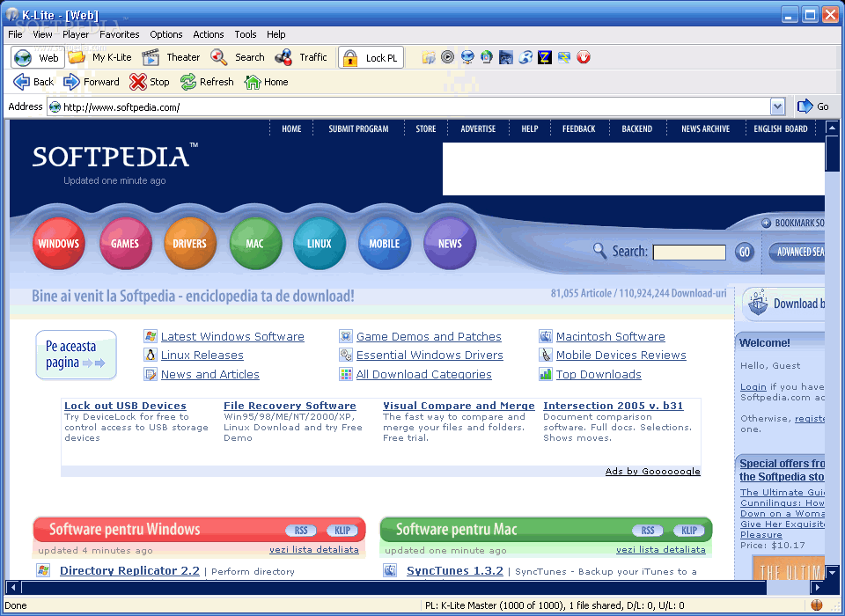Open the Help menu
The image size is (845, 616).
pos(276,34)
